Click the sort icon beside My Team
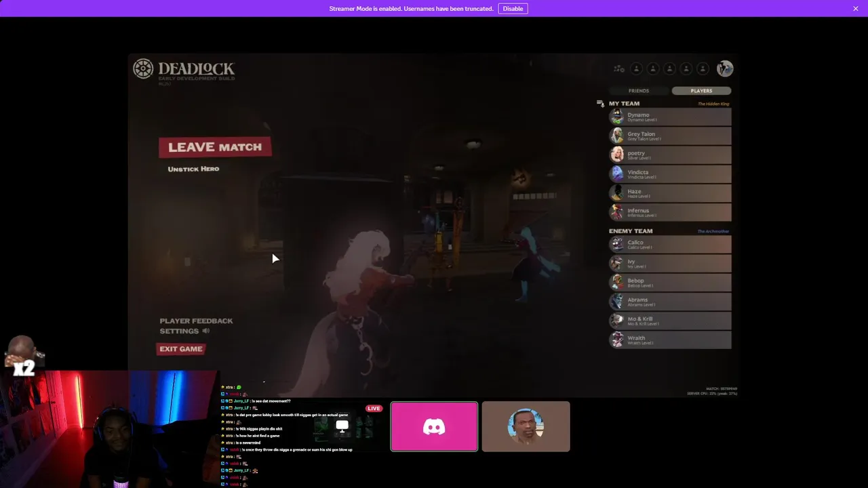This screenshot has width=868, height=488. click(x=600, y=104)
